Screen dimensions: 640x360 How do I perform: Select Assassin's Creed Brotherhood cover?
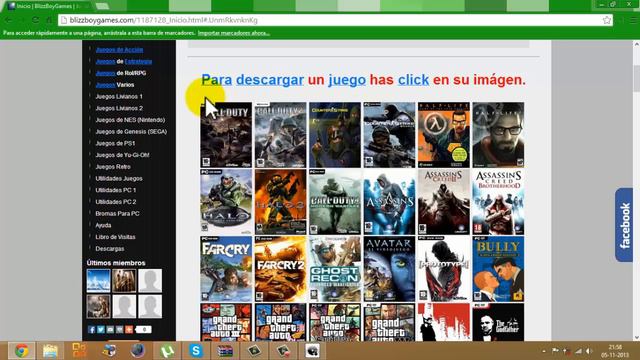pyautogui.click(x=498, y=202)
